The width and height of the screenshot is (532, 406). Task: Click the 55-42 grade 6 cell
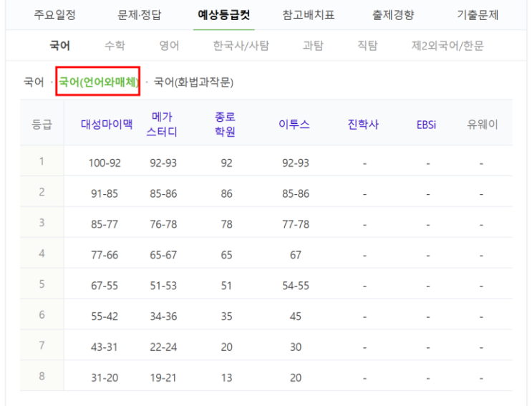point(105,316)
